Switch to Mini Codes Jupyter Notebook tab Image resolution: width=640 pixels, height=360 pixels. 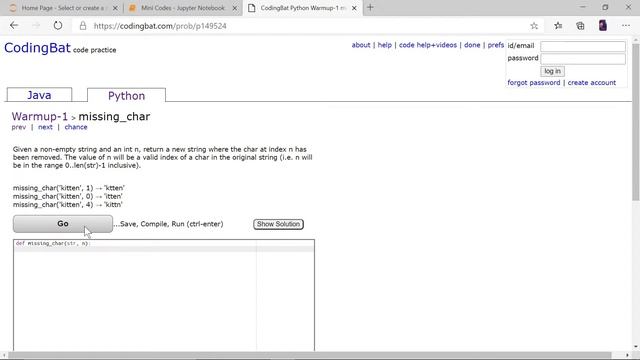pos(183,8)
